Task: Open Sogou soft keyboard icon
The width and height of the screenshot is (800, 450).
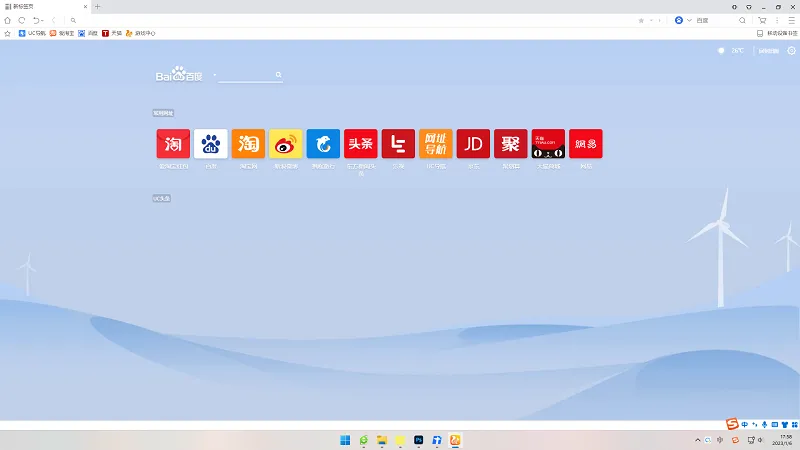Action: [x=774, y=424]
